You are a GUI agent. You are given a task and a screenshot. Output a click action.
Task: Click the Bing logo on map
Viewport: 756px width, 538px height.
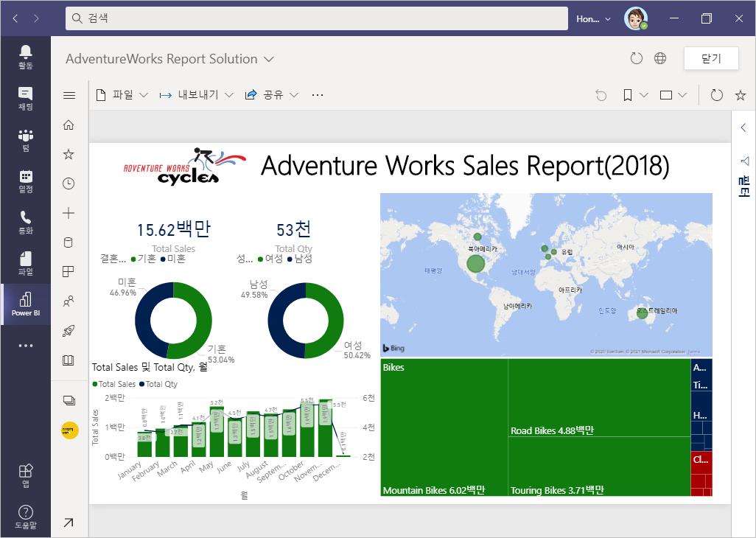394,348
